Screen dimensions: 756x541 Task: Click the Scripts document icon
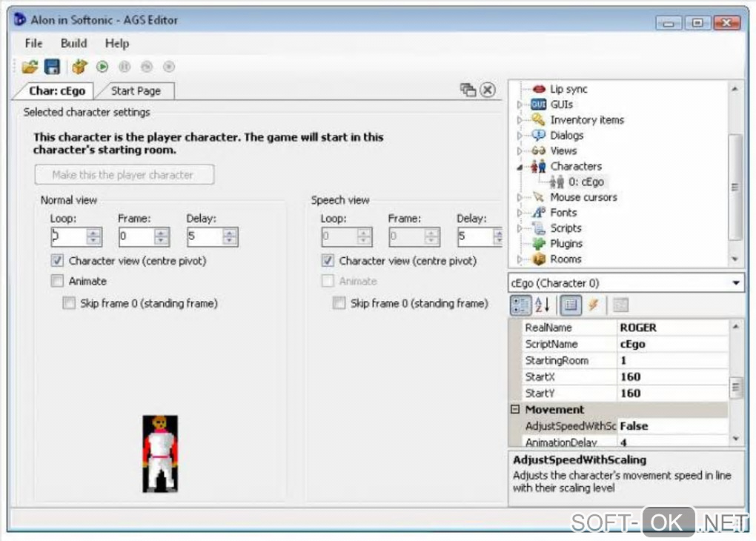539,228
